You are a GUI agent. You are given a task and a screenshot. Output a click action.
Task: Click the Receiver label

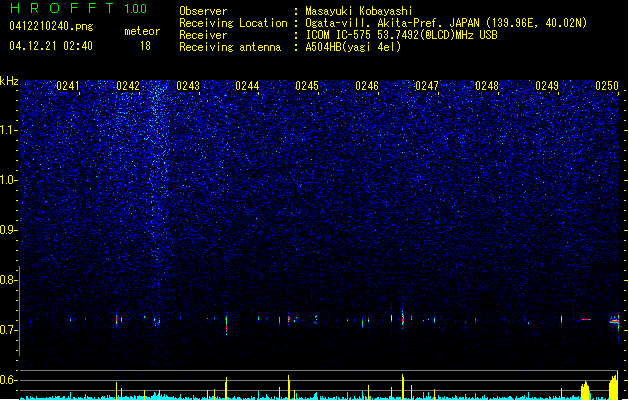203,35
